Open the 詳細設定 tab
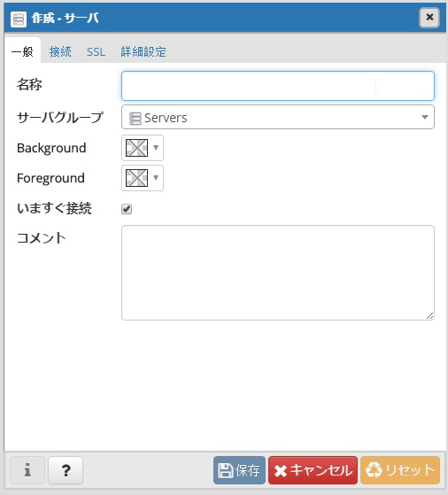448x495 pixels. (x=143, y=51)
